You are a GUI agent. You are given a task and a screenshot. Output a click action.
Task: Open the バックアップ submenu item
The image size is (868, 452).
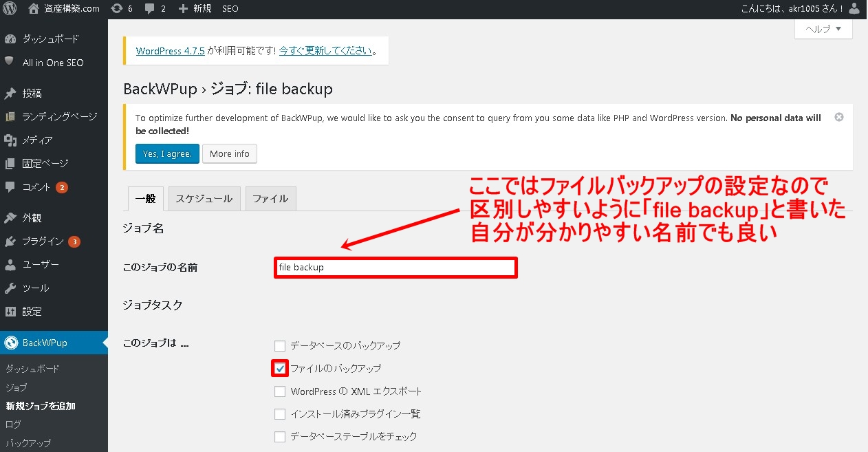pos(28,443)
